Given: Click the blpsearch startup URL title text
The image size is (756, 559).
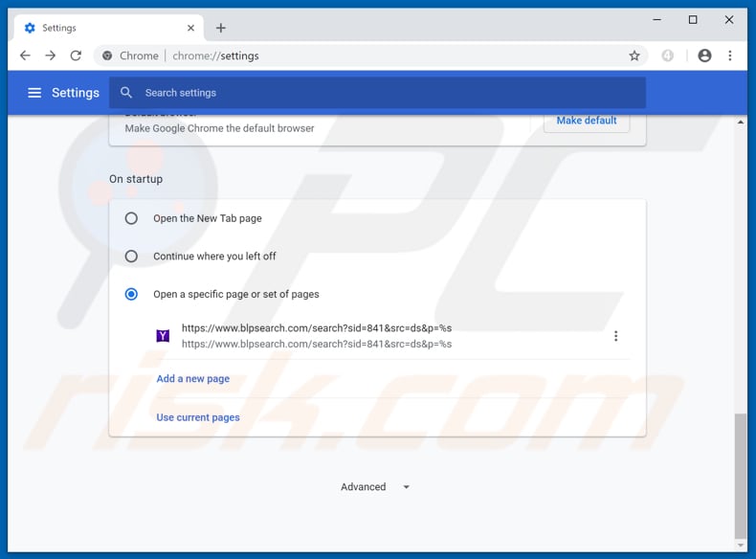Looking at the screenshot, I should [317, 328].
